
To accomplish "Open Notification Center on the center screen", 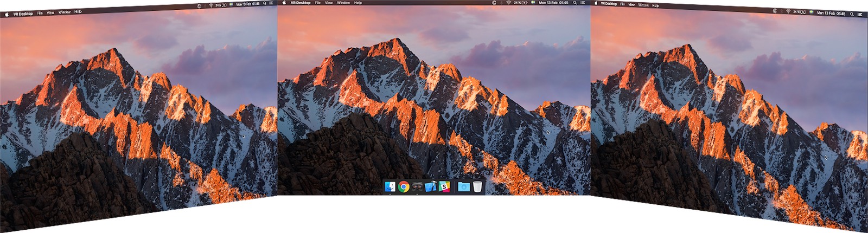I will (x=583, y=3).
